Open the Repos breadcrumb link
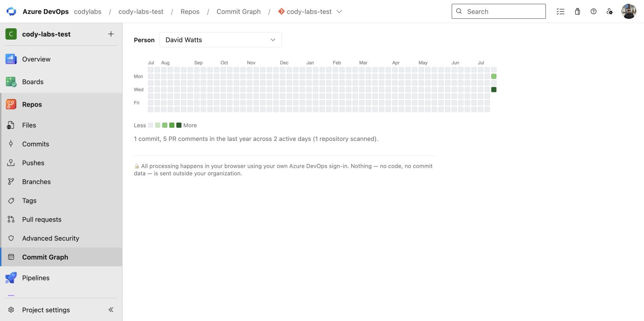This screenshot has height=321, width=644. pos(190,11)
